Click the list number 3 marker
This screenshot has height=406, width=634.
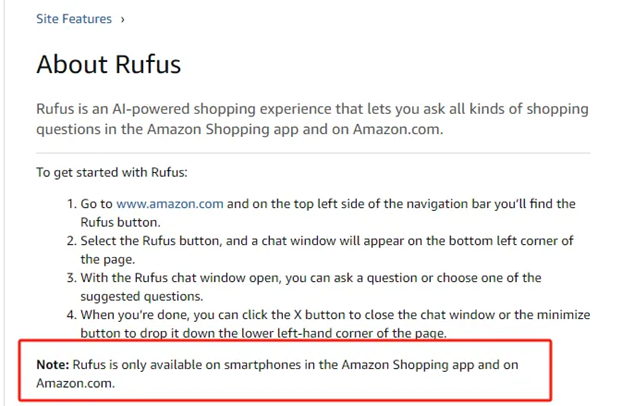point(72,278)
